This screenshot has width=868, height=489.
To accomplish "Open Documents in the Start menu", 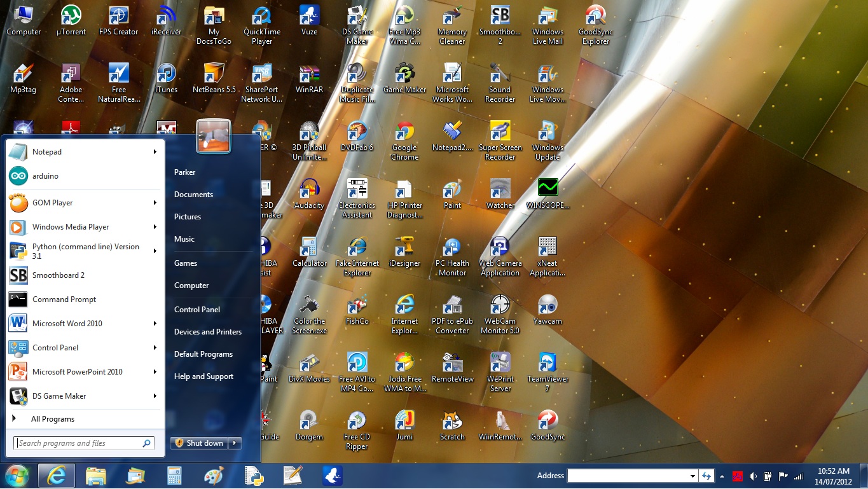I will click(x=193, y=195).
